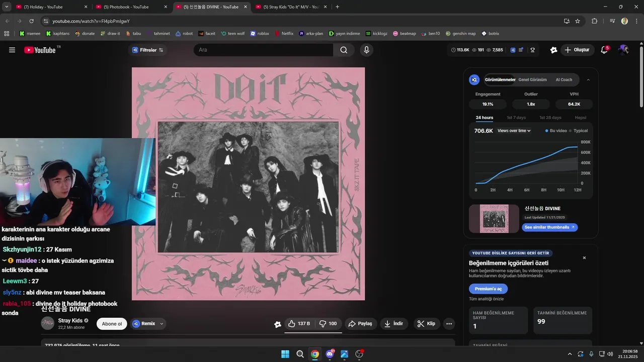This screenshot has width=644, height=362.
Task: Switch to Genel Görünüm tab
Action: coord(532,79)
